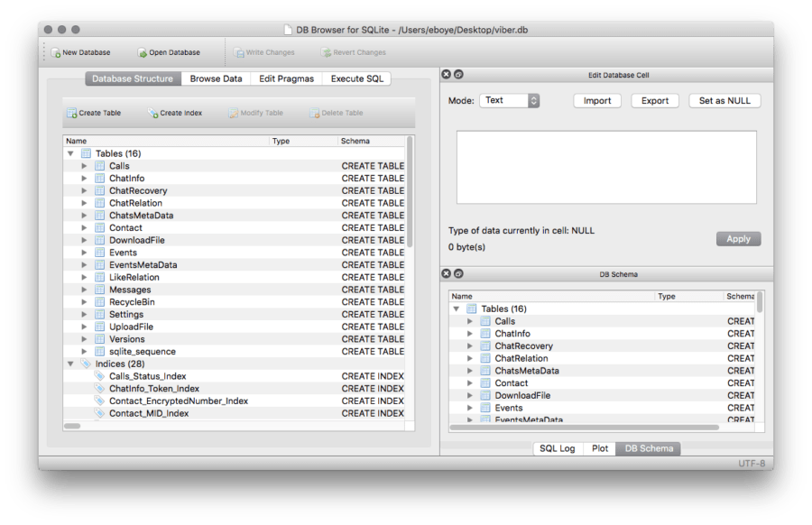Screen dimensions: 812x525
Task: Click the Create Table icon
Action: click(72, 113)
